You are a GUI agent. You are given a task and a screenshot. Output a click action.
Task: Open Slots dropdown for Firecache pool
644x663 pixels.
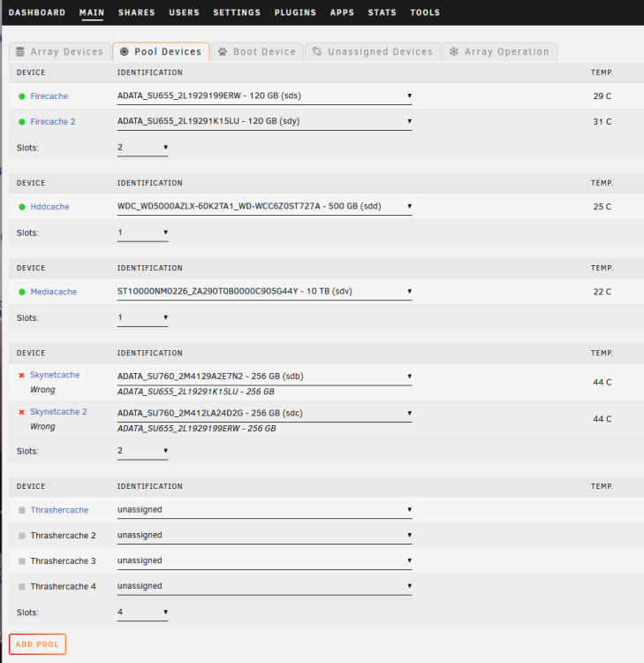pyautogui.click(x=142, y=148)
